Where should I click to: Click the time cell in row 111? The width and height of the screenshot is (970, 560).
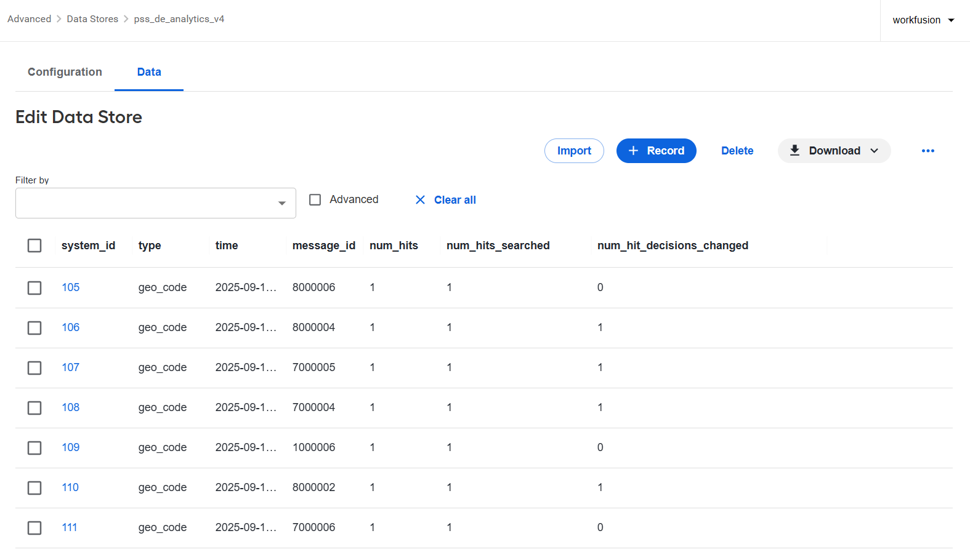pos(246,527)
